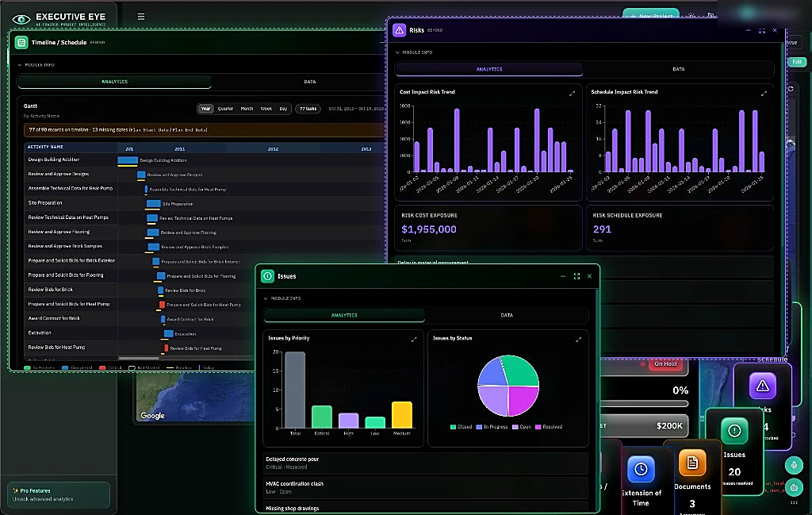The width and height of the screenshot is (812, 515).
Task: Select Year scale in Gantt
Action: pos(205,109)
